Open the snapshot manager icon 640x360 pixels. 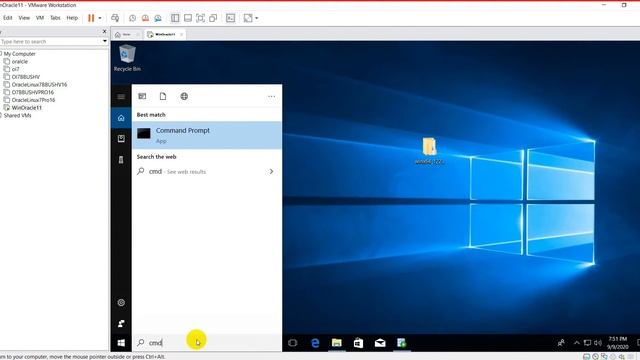click(158, 18)
